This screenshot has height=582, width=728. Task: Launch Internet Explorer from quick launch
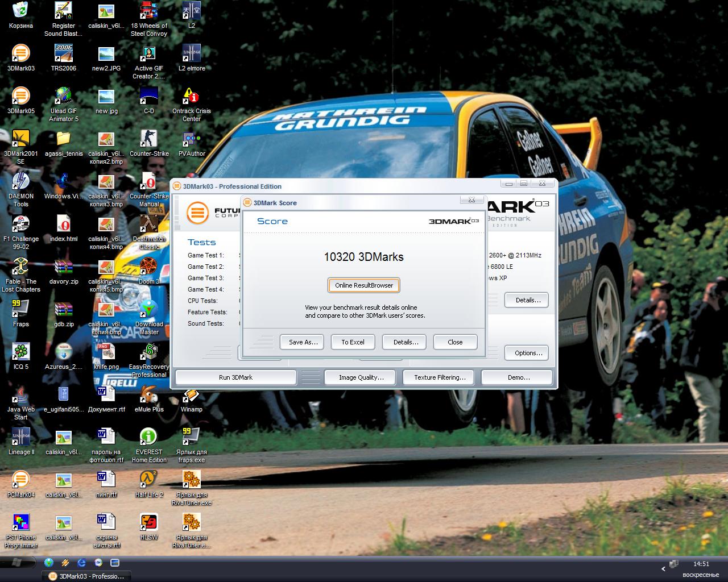coord(82,563)
